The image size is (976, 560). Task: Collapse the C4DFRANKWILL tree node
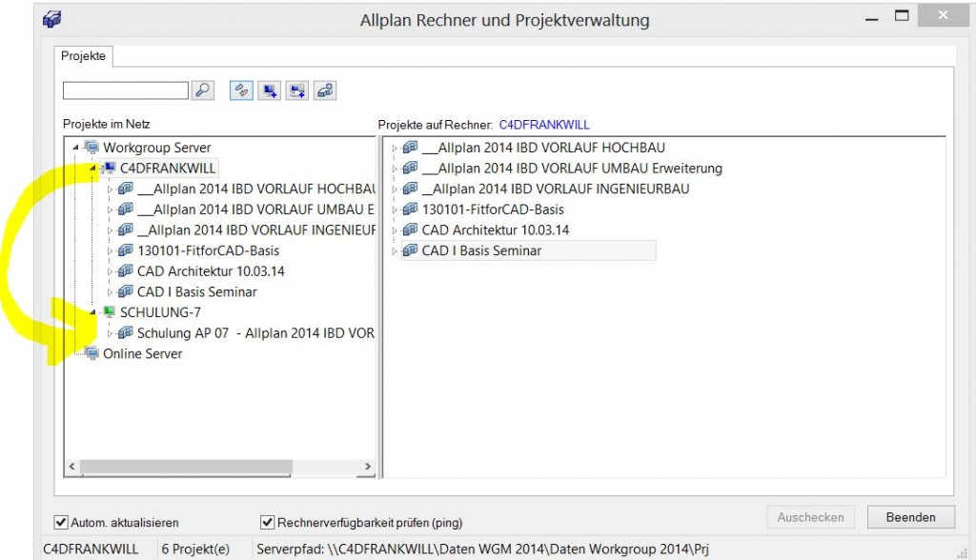pyautogui.click(x=94, y=169)
